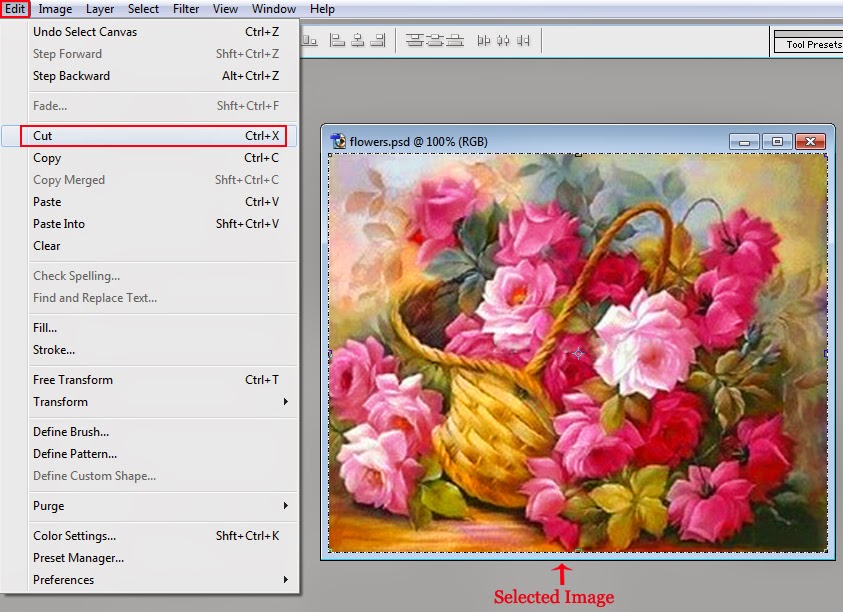843x612 pixels.
Task: Click the Edit menu in the menu bar
Action: tap(15, 9)
